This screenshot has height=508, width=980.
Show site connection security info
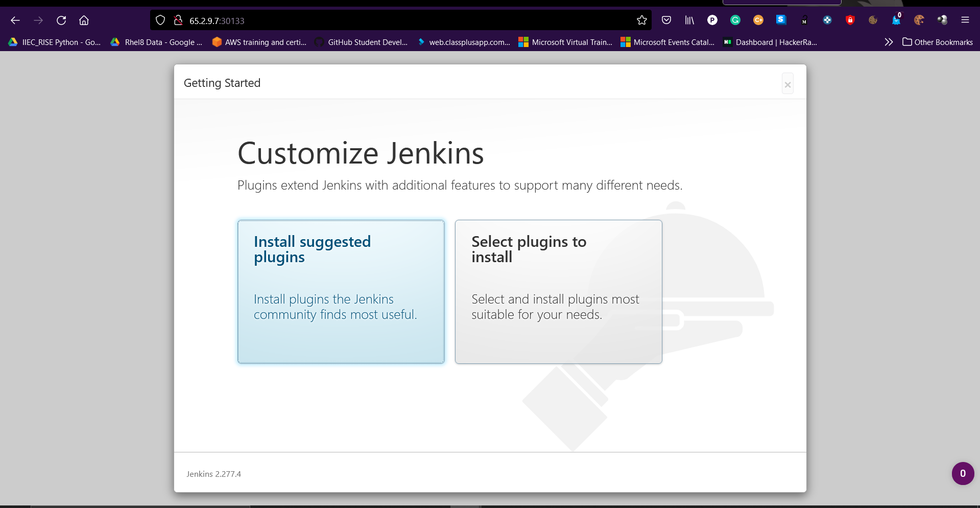[x=178, y=20]
